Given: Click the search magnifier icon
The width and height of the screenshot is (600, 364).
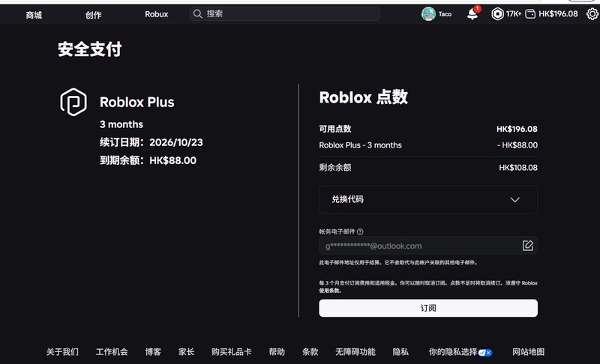Looking at the screenshot, I should point(197,14).
